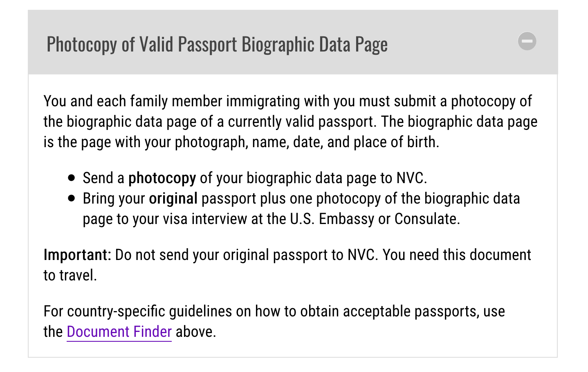Select the bold word original
The height and width of the screenshot is (372, 588).
pos(173,199)
